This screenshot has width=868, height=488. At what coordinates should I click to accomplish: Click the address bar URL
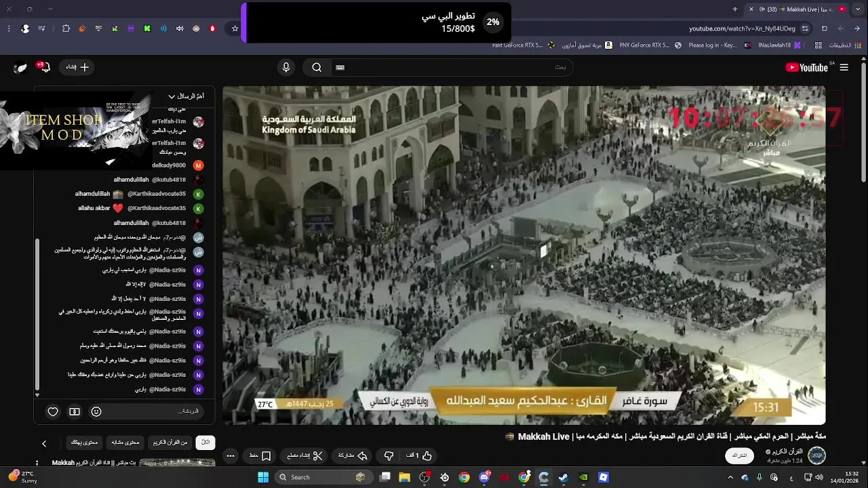[742, 28]
